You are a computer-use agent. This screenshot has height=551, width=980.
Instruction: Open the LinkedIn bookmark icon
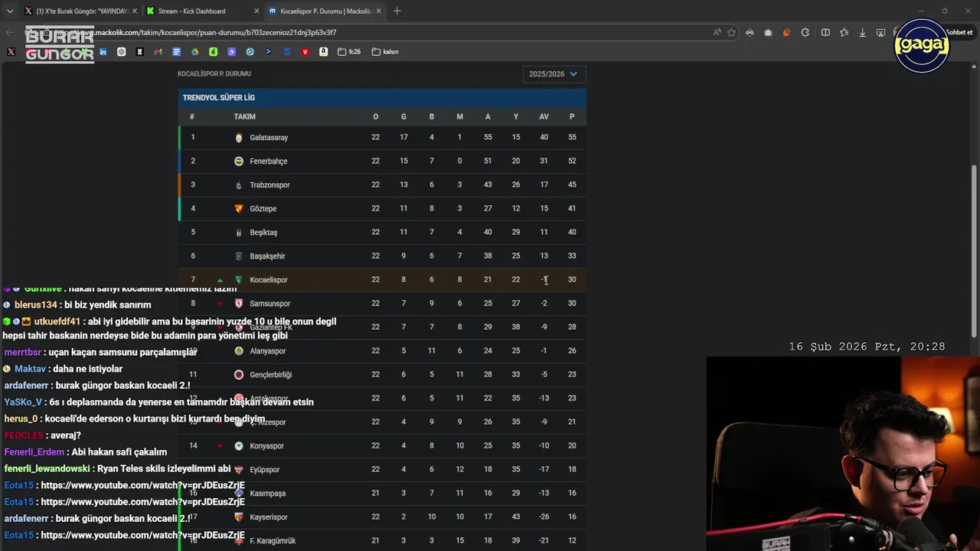click(x=103, y=52)
